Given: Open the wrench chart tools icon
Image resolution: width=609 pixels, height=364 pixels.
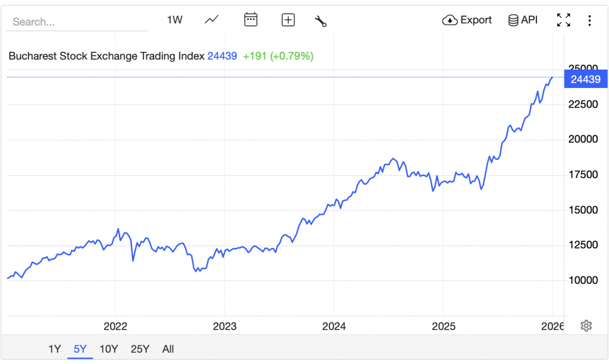Looking at the screenshot, I should pos(321,21).
